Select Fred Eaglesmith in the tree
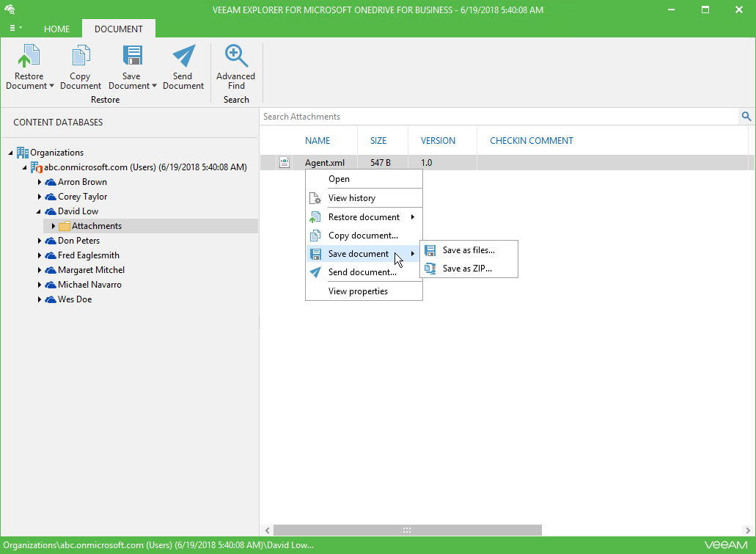This screenshot has height=554, width=756. 89,255
